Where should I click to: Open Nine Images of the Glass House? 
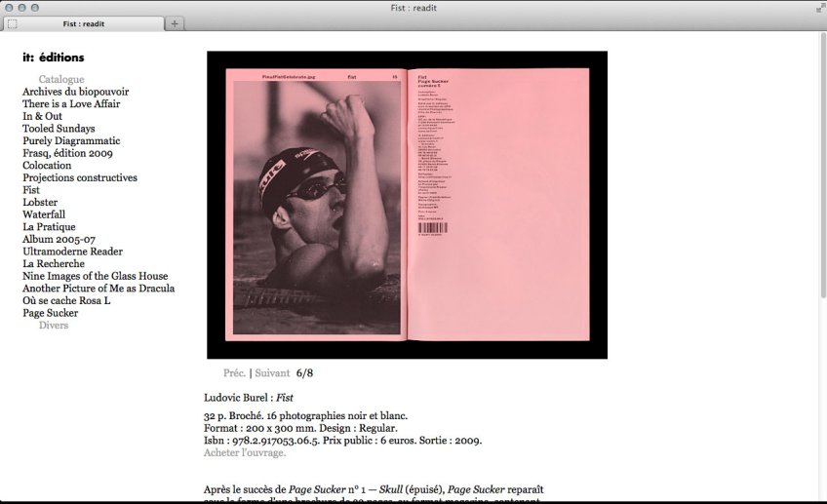pos(95,276)
